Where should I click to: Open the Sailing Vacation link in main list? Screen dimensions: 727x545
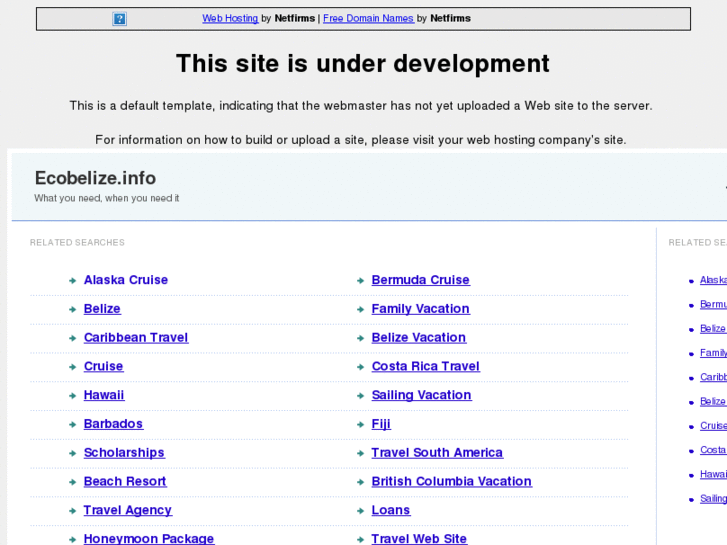(x=421, y=395)
